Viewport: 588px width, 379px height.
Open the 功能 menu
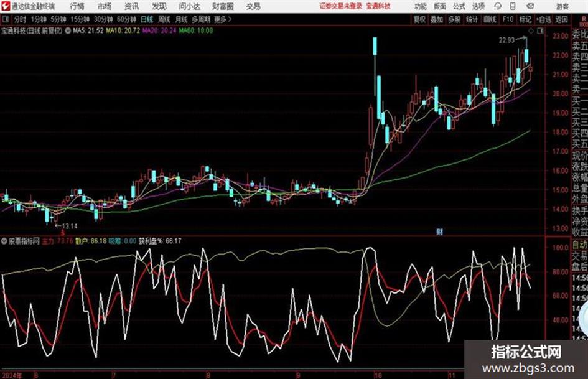point(421,6)
